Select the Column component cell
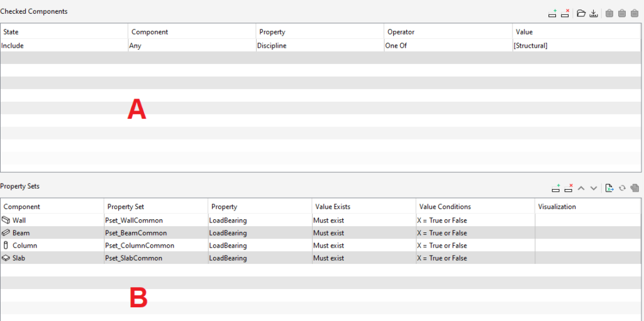Screen dimensions: 644x321 click(25, 246)
